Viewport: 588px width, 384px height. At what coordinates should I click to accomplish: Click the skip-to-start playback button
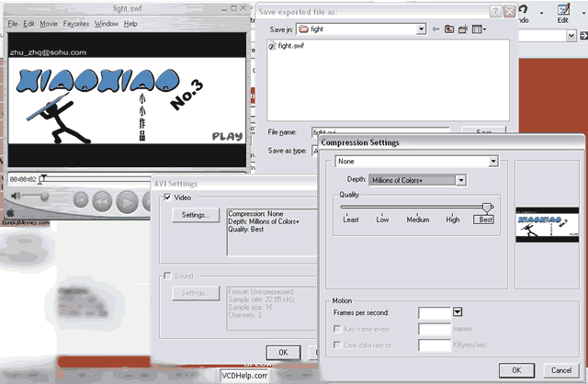pos(81,200)
